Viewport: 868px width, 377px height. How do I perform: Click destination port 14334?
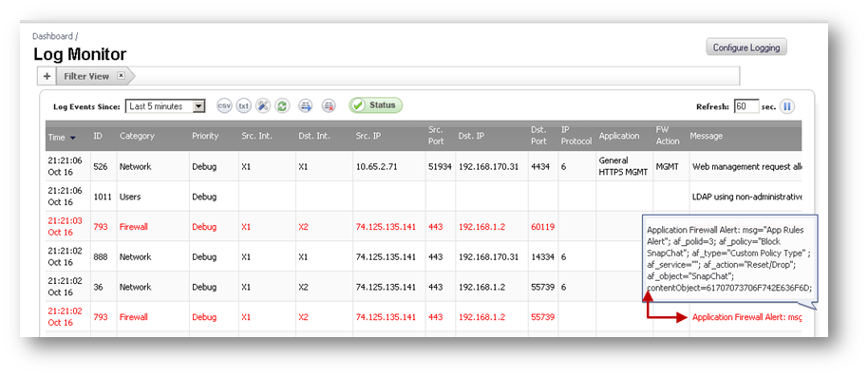click(542, 256)
